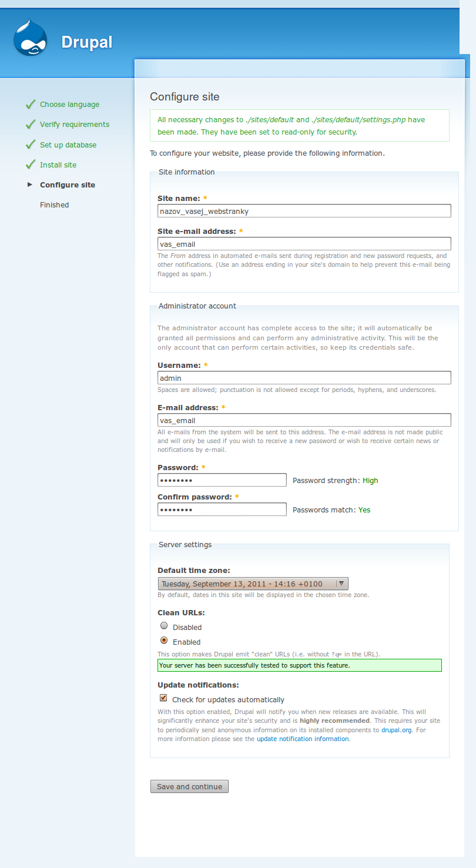This screenshot has height=868, width=476.
Task: Click the Site information fieldset legend
Action: click(x=187, y=172)
